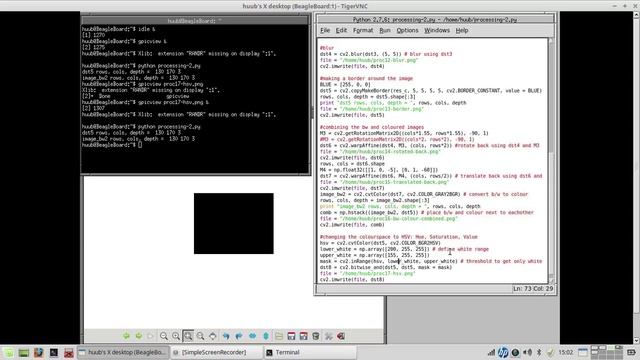Click the window list icon beside clock
Viewport: 640px width, 360px height.
(583, 352)
